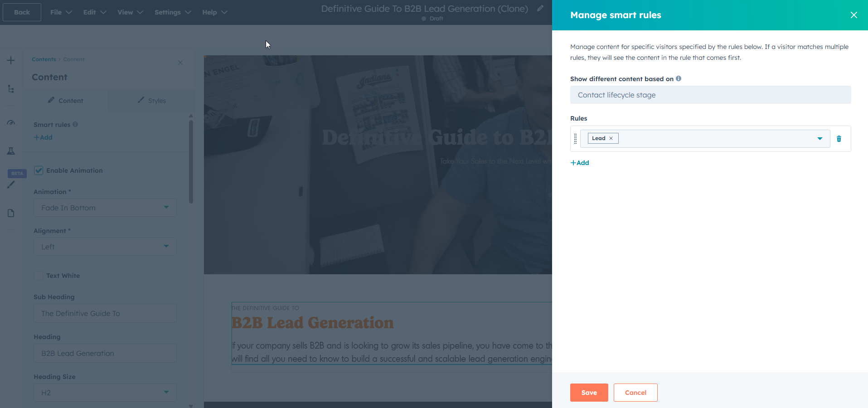Click the Optimize speedometer icon

click(x=11, y=122)
